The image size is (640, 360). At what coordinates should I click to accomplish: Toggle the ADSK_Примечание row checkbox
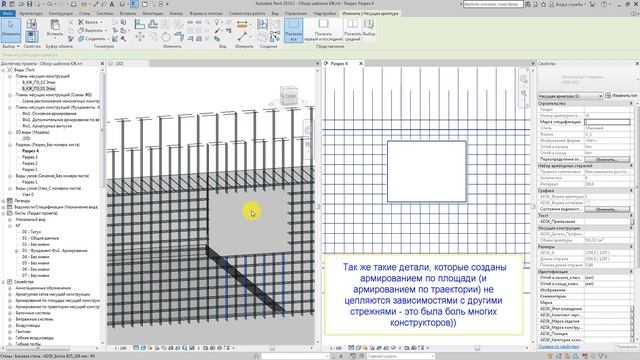point(632,221)
